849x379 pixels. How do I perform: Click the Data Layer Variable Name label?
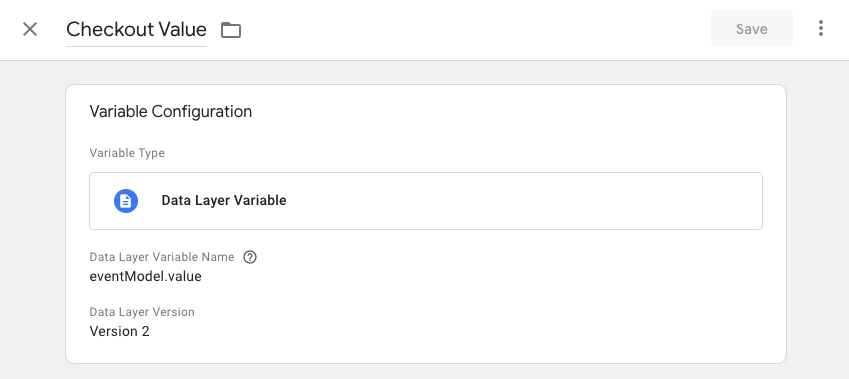tap(162, 257)
